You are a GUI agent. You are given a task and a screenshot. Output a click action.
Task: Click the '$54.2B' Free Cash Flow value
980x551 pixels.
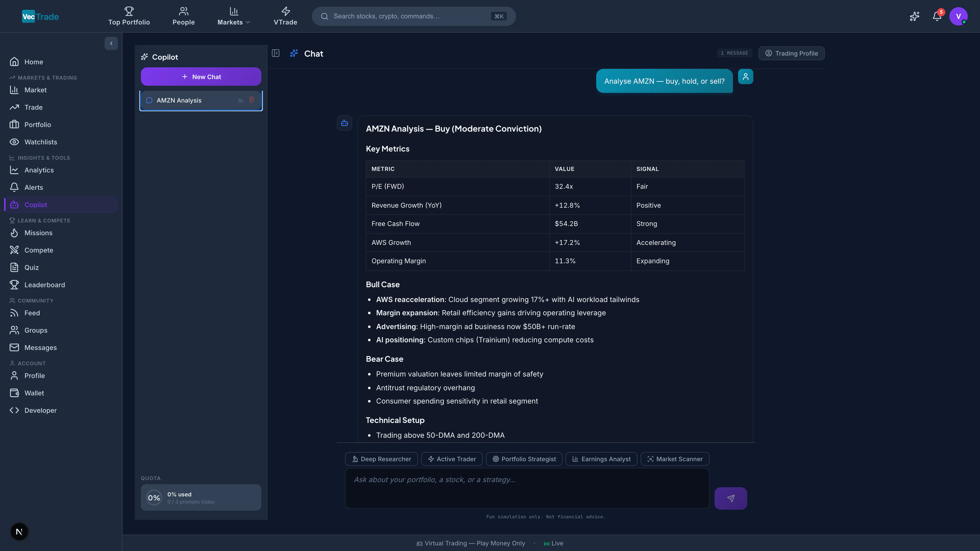pos(590,224)
